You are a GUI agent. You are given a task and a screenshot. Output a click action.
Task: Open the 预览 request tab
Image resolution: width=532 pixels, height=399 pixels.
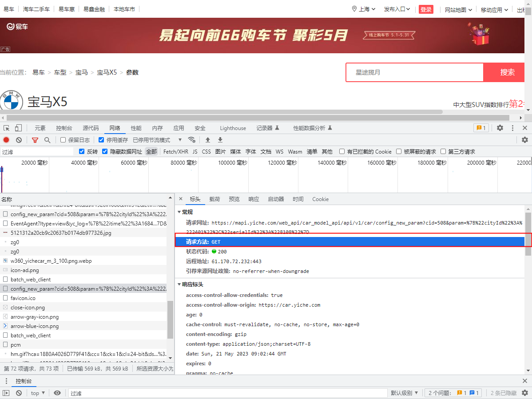234,199
